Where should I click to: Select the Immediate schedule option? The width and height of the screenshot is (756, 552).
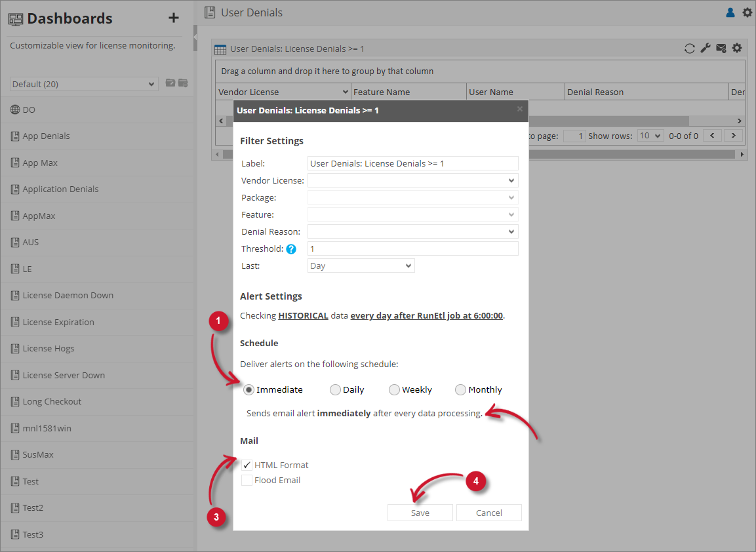(249, 389)
